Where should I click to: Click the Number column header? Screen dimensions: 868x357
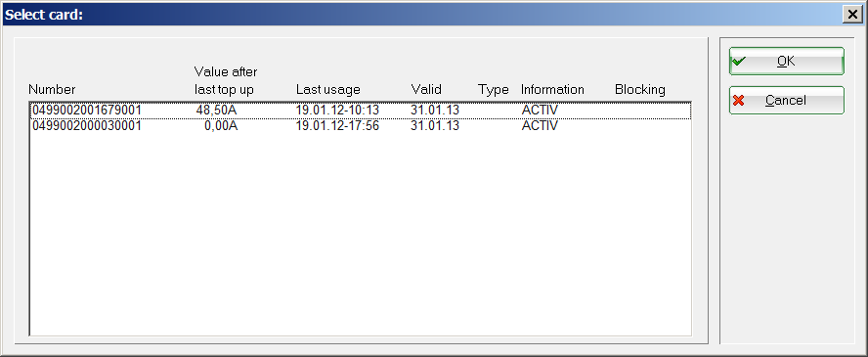[x=52, y=89]
